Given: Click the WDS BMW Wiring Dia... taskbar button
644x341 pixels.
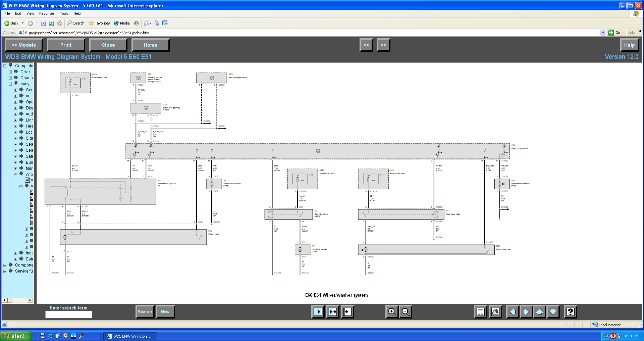Looking at the screenshot, I should point(129,336).
